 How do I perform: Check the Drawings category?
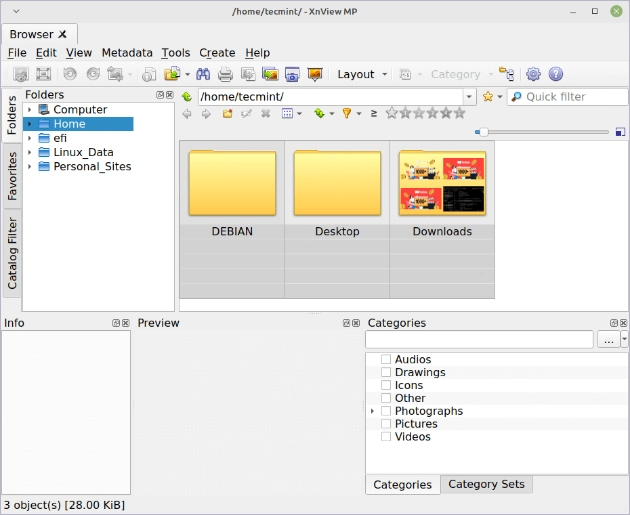click(386, 372)
